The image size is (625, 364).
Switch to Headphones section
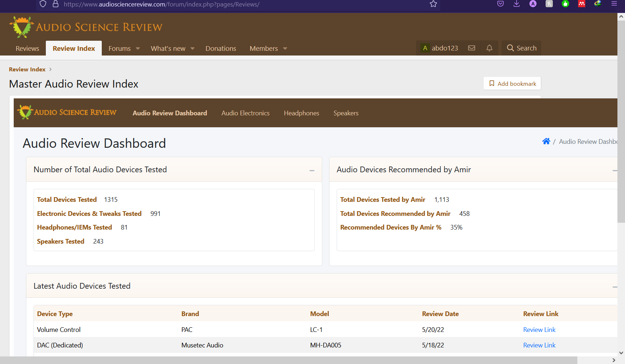click(x=302, y=113)
